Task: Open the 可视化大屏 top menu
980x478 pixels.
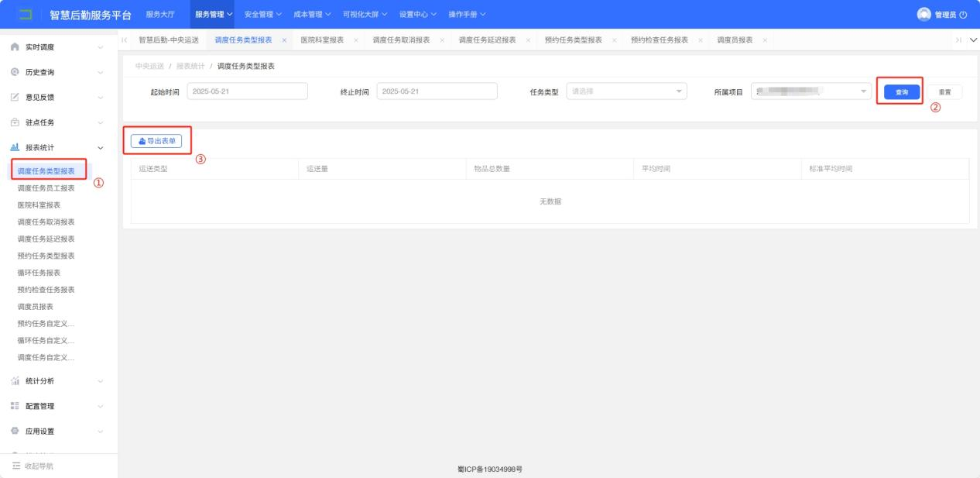Action: 365,14
